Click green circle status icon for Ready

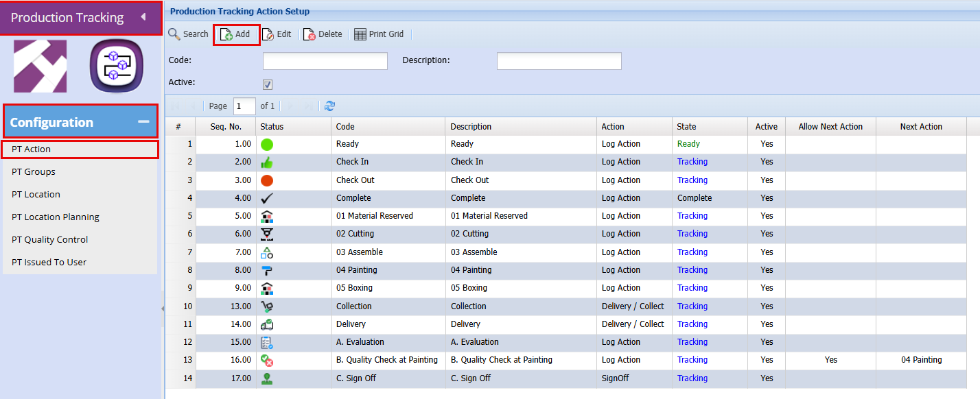(x=267, y=145)
